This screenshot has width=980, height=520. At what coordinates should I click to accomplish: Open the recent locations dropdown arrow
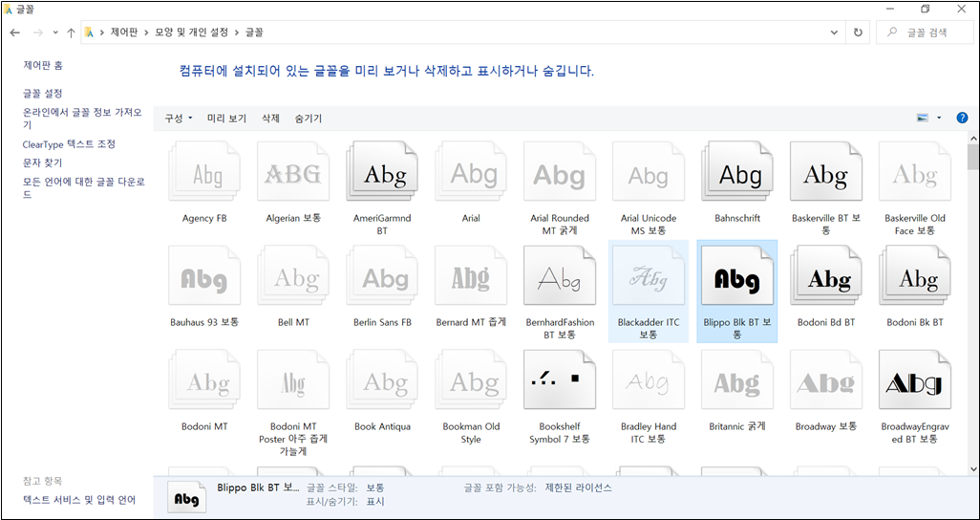55,32
